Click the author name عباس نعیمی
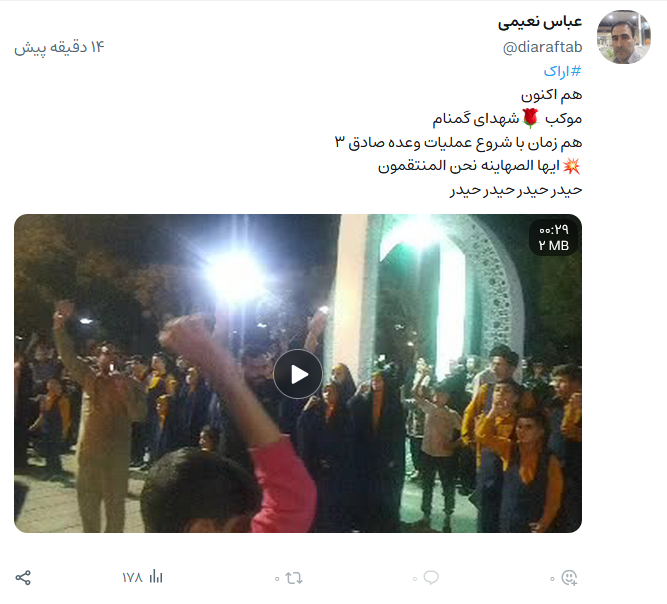This screenshot has width=667, height=604. (540, 22)
